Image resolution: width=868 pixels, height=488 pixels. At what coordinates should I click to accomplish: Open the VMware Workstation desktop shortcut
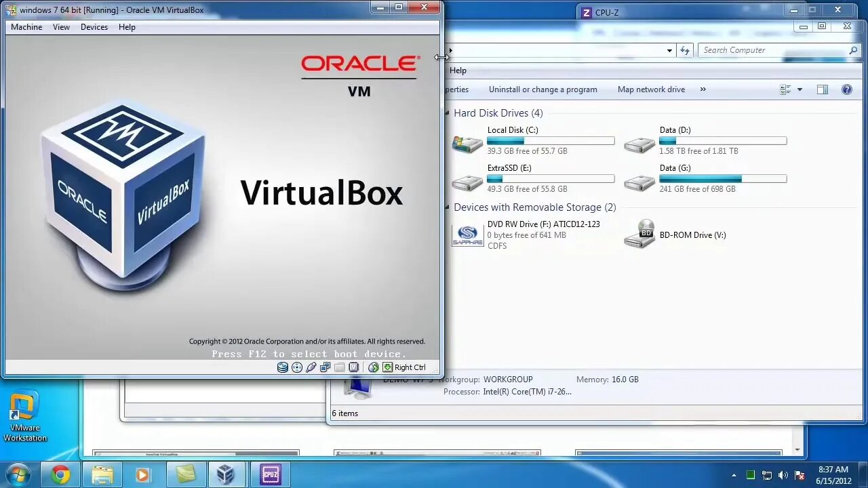(25, 415)
